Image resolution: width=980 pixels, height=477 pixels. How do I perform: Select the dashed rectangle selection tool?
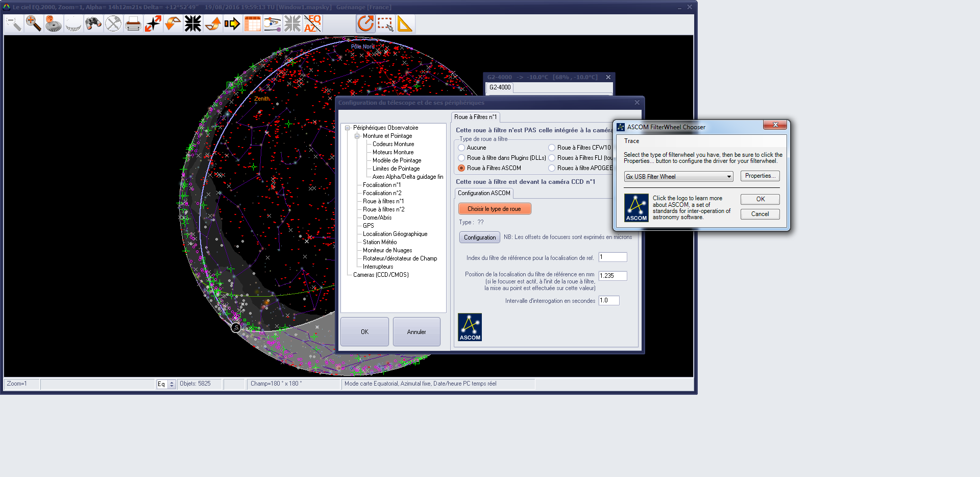pyautogui.click(x=385, y=23)
